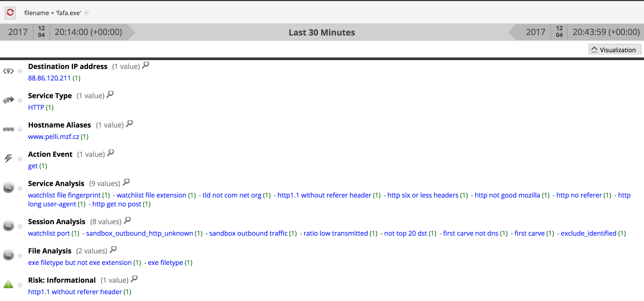644x301 pixels.
Task: Expand the options chevron beside Destination IP address
Action: [x=20, y=71]
